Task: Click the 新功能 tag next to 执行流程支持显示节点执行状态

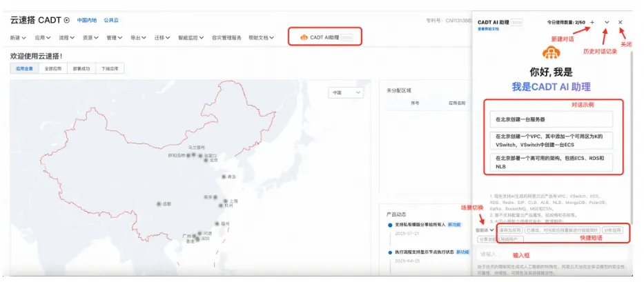Action: tap(463, 252)
